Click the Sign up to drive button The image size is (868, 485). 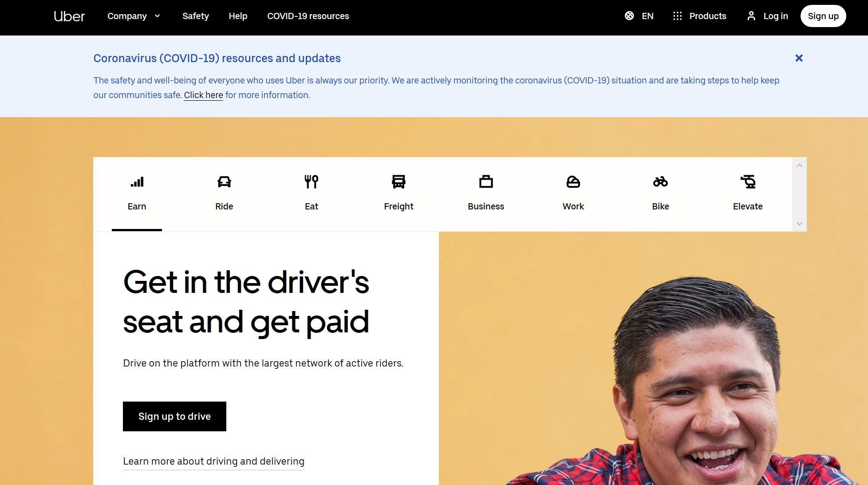point(174,416)
